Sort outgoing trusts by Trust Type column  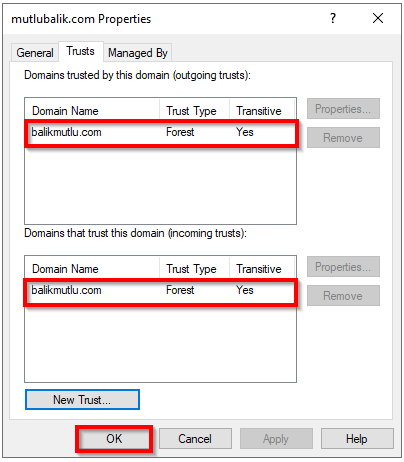(194, 111)
